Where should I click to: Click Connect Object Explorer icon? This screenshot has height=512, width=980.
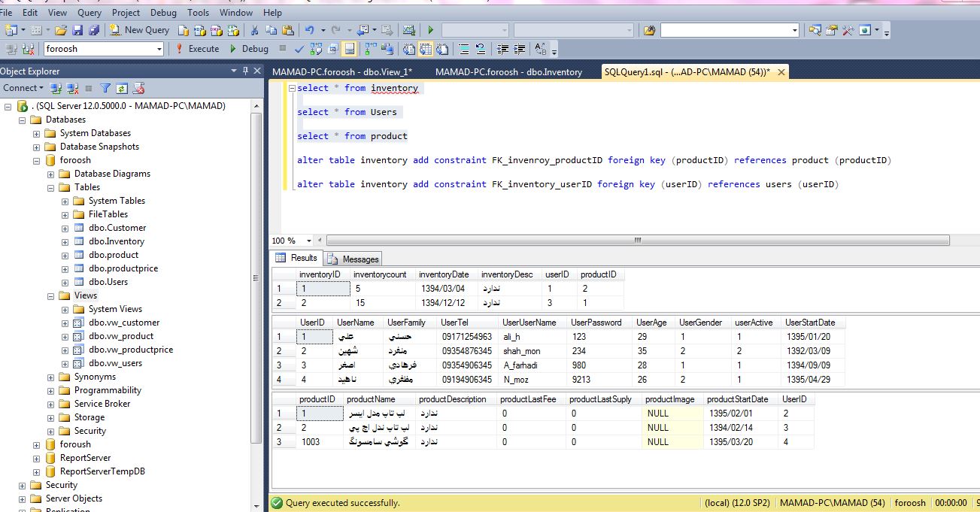point(55,88)
